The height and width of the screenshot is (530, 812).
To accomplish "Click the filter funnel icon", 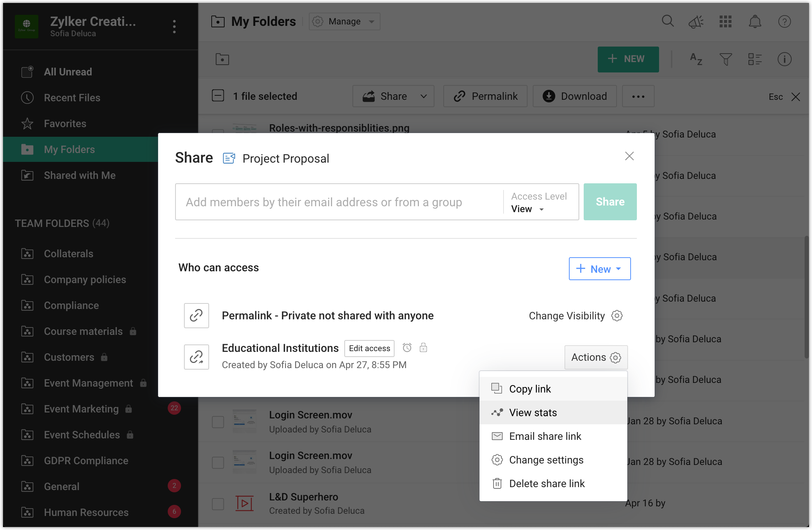I will 726,59.
